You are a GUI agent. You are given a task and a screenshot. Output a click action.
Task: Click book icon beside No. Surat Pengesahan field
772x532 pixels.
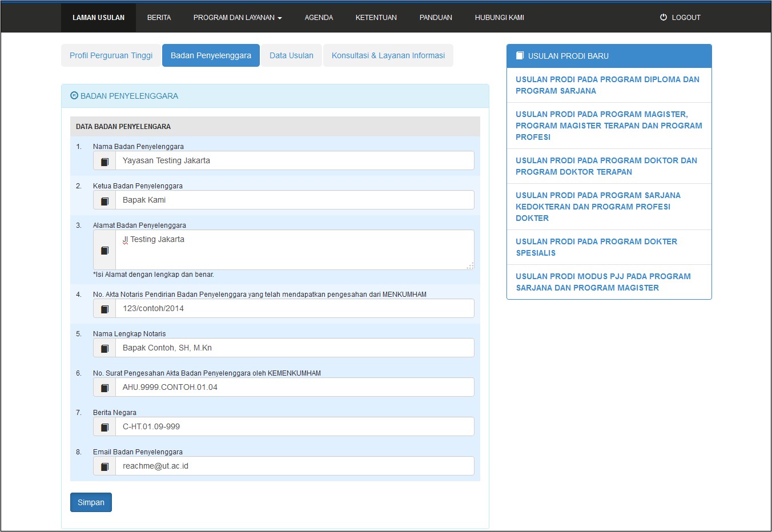click(104, 388)
